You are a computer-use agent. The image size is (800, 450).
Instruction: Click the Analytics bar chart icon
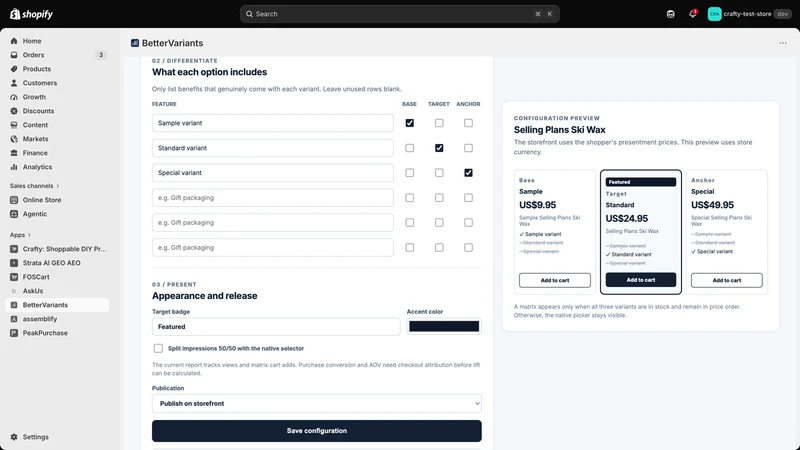click(x=14, y=167)
